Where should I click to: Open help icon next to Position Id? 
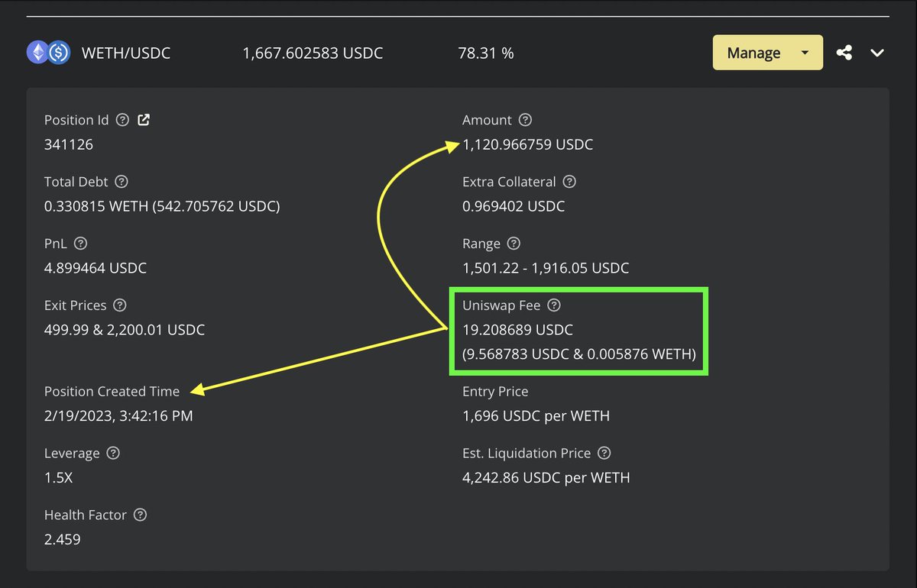122,120
